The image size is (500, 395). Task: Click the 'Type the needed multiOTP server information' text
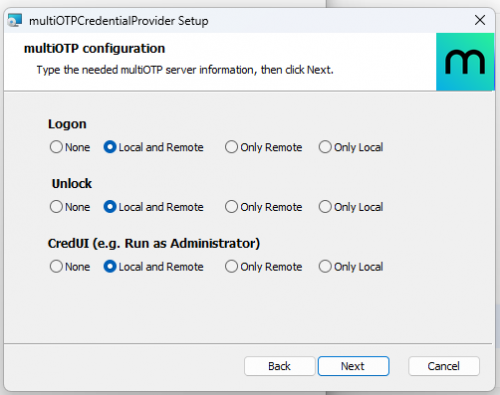click(x=185, y=70)
